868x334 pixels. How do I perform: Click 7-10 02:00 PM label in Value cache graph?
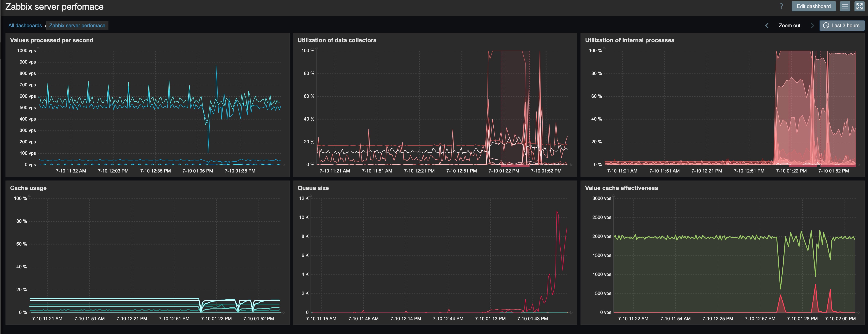840,319
